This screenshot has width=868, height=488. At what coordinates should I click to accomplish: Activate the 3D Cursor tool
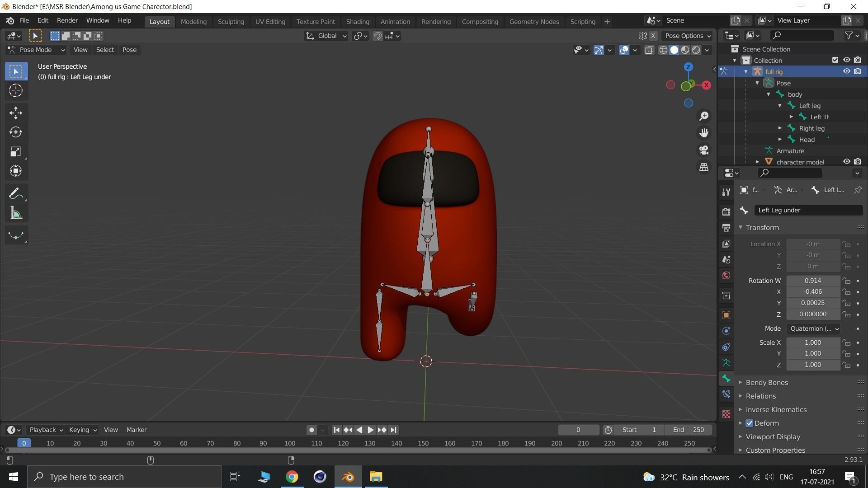click(x=16, y=90)
